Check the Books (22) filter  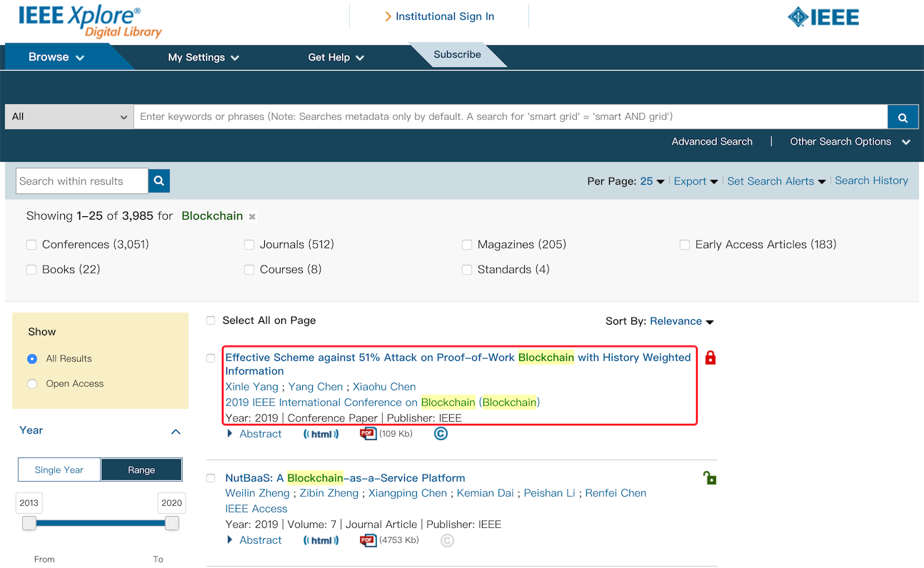click(31, 270)
